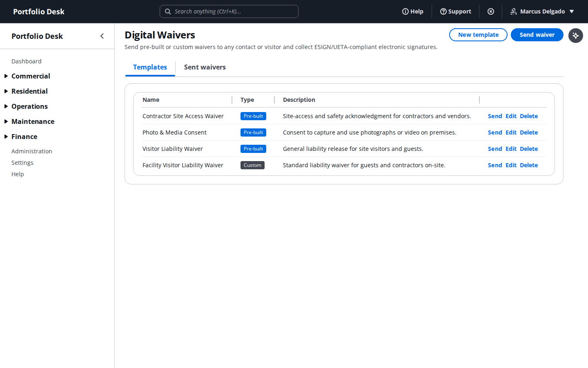Collapse the sidebar with the chevron
Image resolution: width=588 pixels, height=368 pixels.
tap(102, 36)
